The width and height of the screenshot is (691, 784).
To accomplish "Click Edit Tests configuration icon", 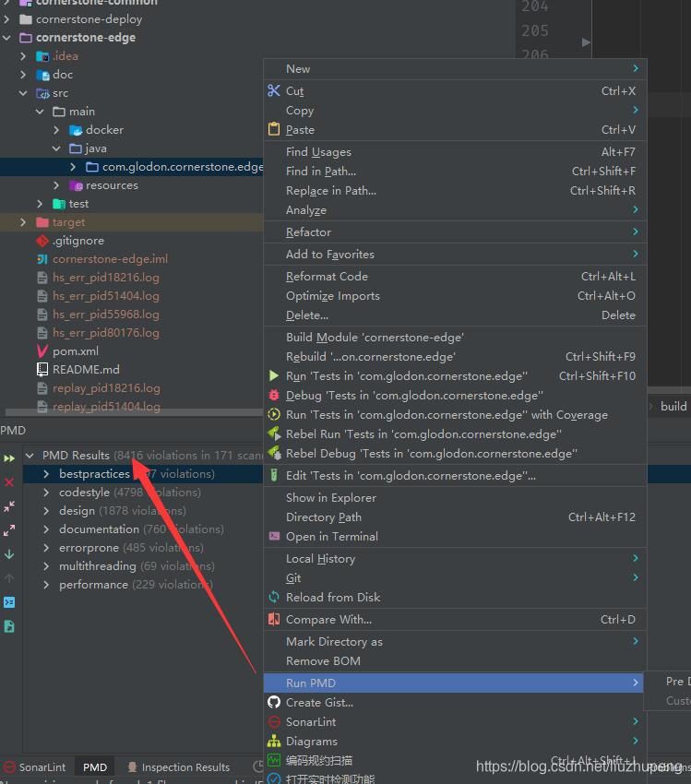I will [x=273, y=475].
